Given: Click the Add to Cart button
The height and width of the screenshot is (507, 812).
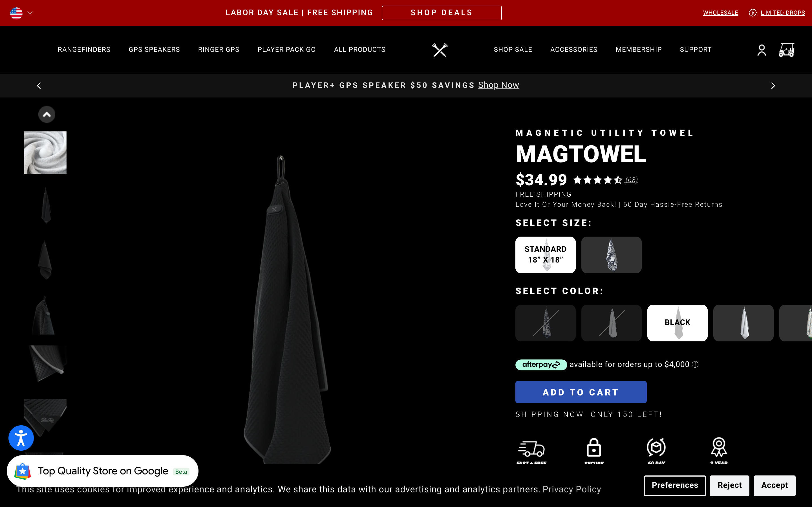Looking at the screenshot, I should [x=581, y=392].
